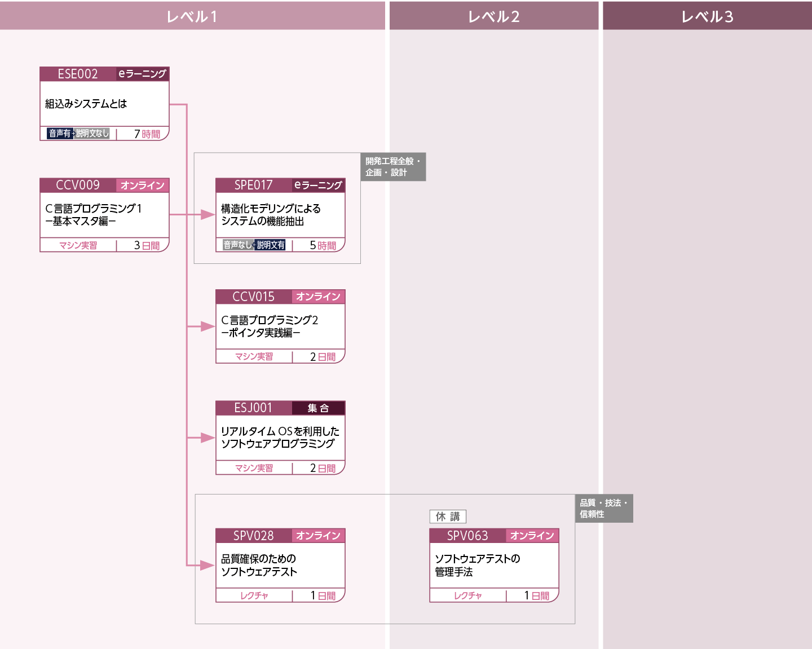This screenshot has width=812, height=649.
Task: Click the C言語プログラミング2 ポインタ実践編 title
Action: (x=270, y=326)
